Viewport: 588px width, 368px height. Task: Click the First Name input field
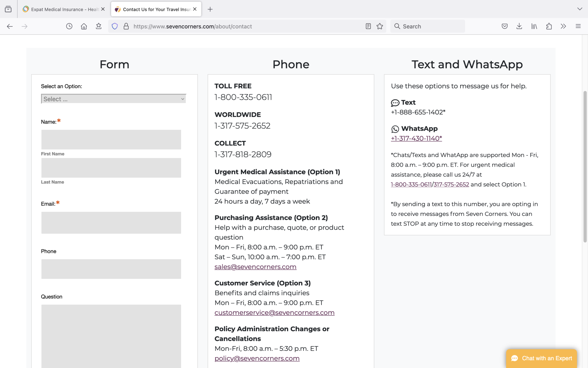[111, 139]
